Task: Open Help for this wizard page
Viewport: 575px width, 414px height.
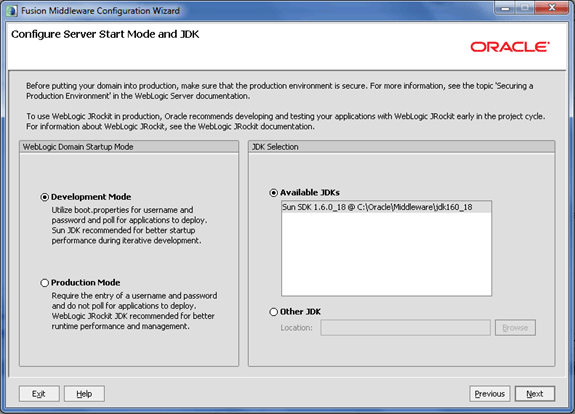Action: (84, 394)
